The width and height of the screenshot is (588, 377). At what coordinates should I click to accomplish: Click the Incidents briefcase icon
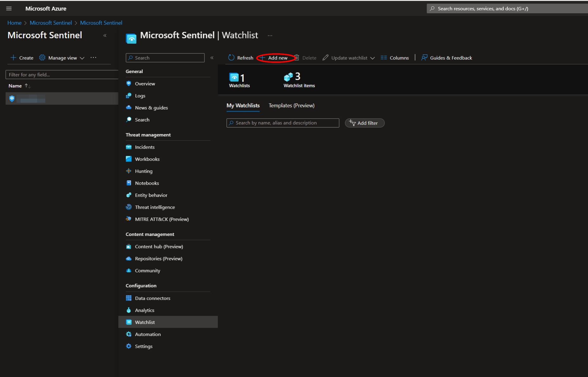(x=128, y=147)
